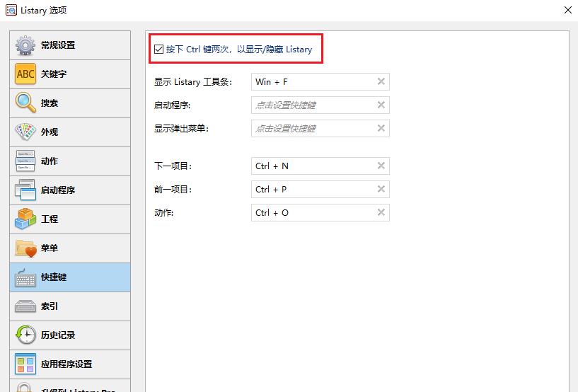Click the 显示弹出菜单 hotkey input field
The width and height of the screenshot is (578, 392).
click(x=320, y=128)
